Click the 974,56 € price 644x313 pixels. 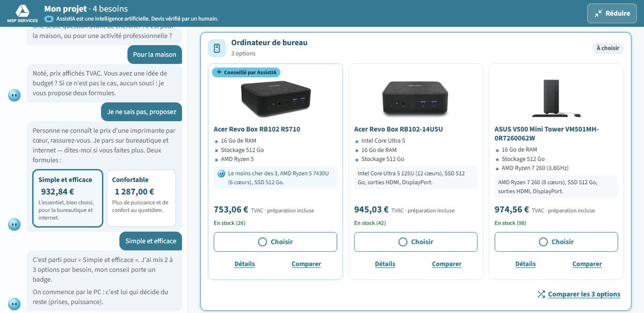(x=511, y=209)
